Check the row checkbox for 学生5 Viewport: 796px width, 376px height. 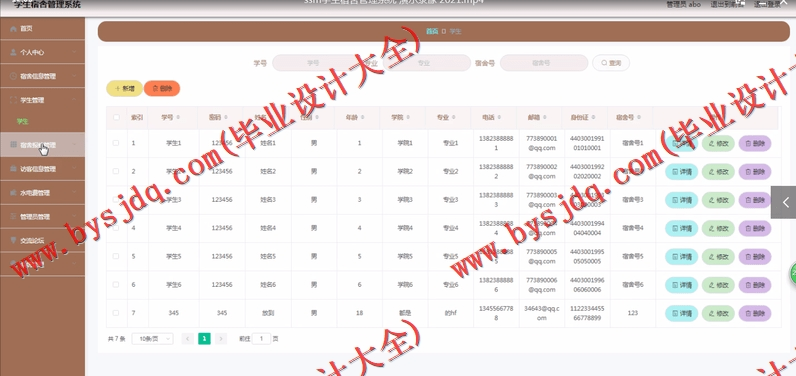(116, 256)
